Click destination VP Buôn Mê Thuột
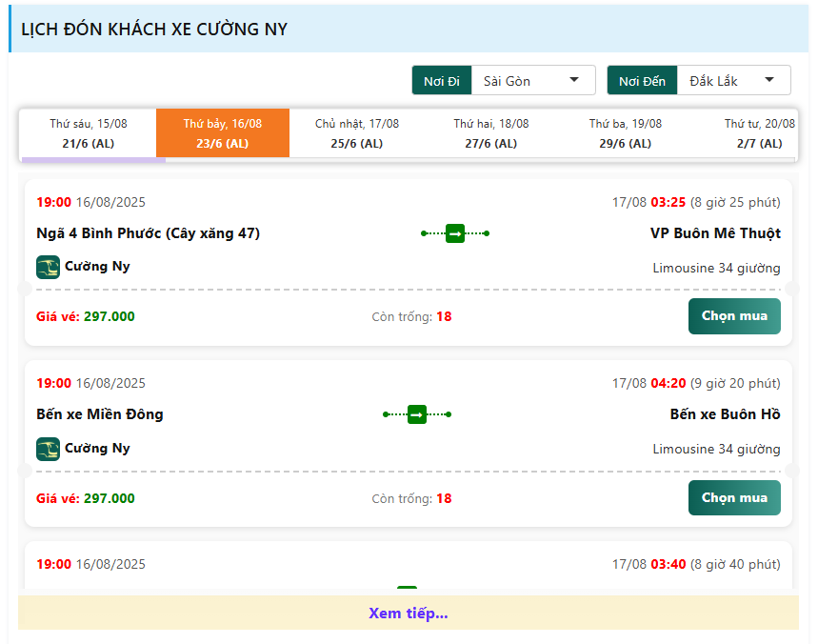Image resolution: width=818 pixels, height=644 pixels. tap(715, 233)
